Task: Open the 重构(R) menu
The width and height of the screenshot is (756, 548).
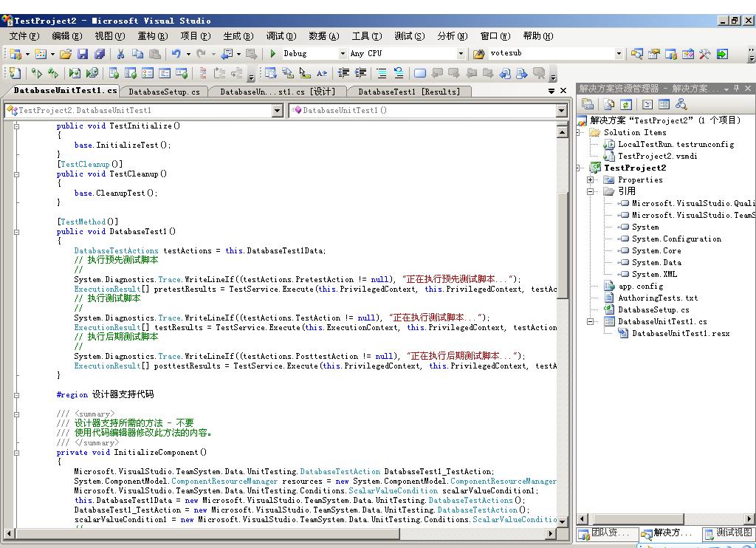Action: 153,35
